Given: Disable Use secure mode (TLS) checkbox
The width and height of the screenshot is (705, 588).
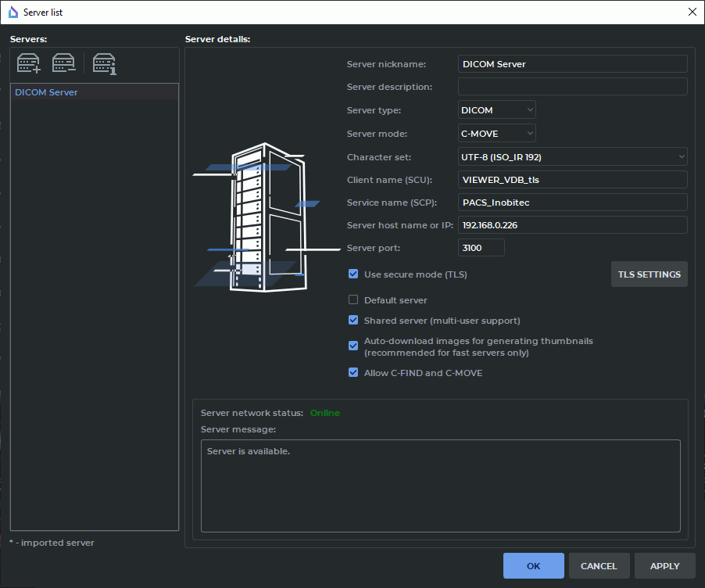Looking at the screenshot, I should 353,274.
